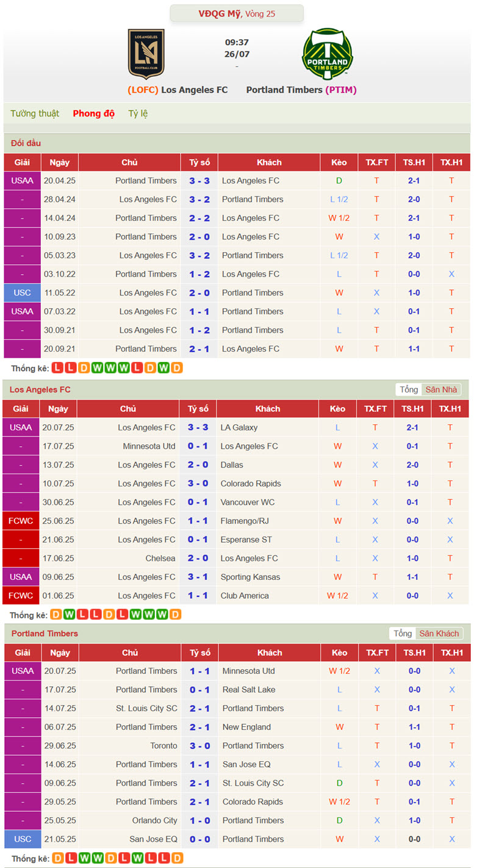
Task: Click the New England team name
Action: click(247, 727)
